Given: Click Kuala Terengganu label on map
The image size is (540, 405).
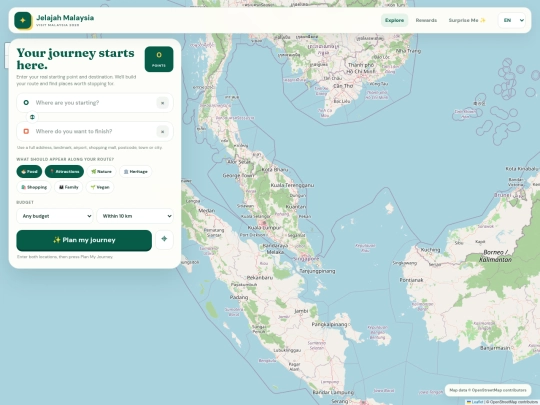Looking at the screenshot, I should tap(292, 185).
